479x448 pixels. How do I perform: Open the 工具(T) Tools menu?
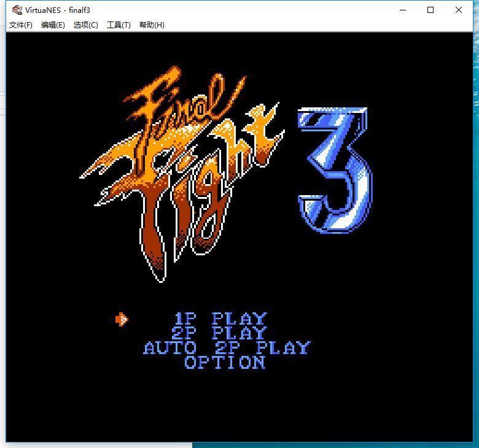pos(119,25)
